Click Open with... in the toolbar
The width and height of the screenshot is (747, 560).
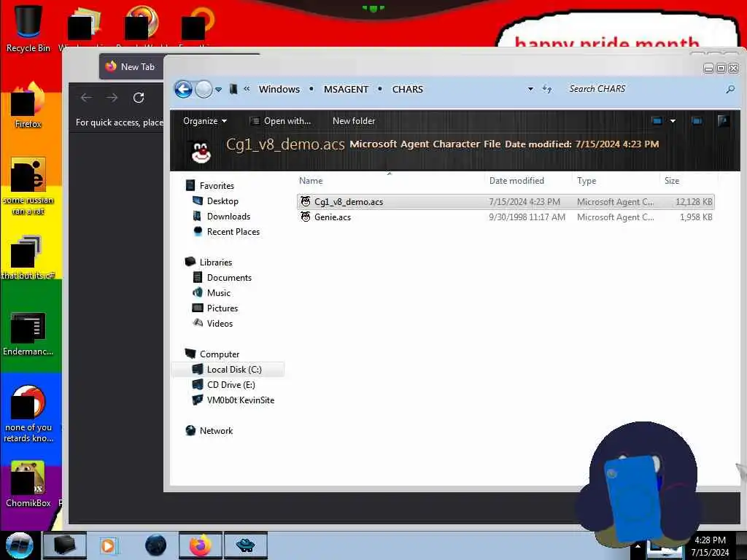point(281,121)
